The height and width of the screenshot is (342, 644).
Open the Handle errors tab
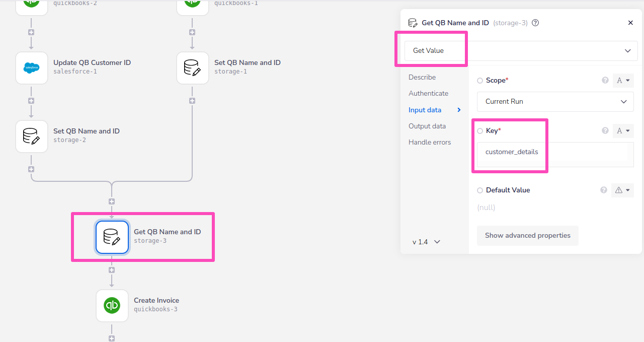(x=429, y=142)
